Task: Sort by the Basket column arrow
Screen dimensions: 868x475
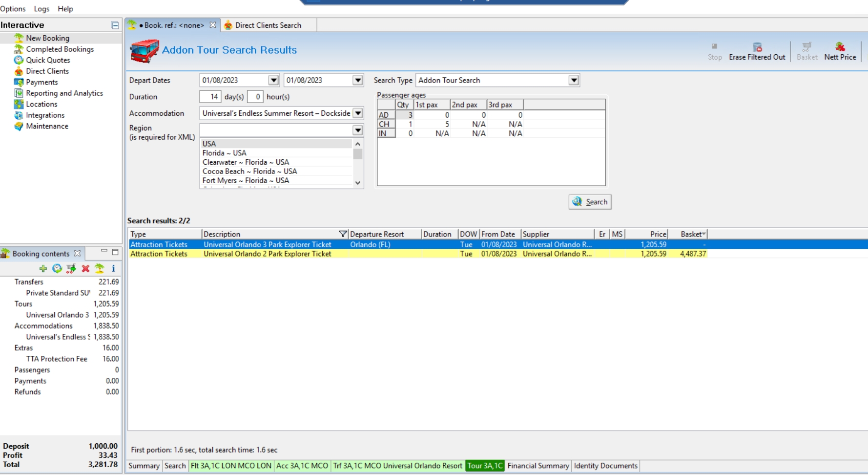Action: click(x=703, y=234)
